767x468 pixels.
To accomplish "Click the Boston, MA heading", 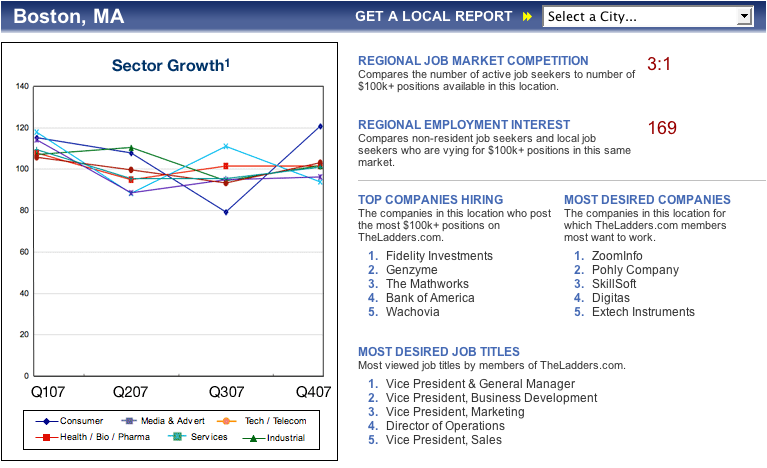I will pyautogui.click(x=68, y=16).
